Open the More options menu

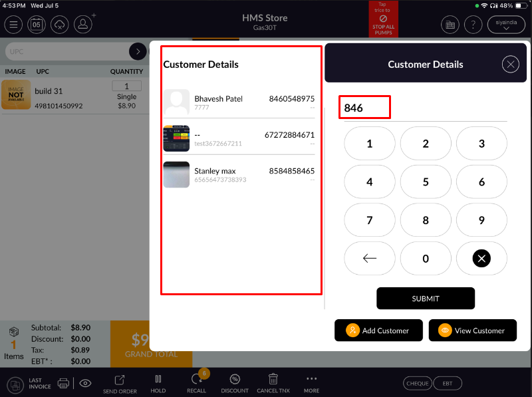pos(311,383)
